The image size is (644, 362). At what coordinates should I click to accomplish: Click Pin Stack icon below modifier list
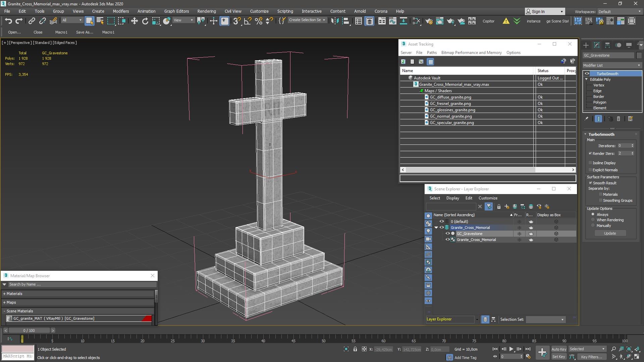click(x=586, y=119)
